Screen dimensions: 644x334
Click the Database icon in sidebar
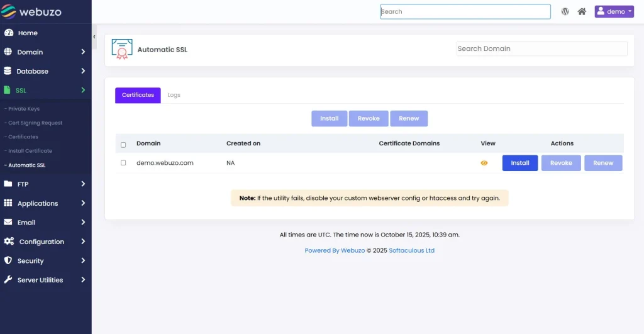(8, 71)
